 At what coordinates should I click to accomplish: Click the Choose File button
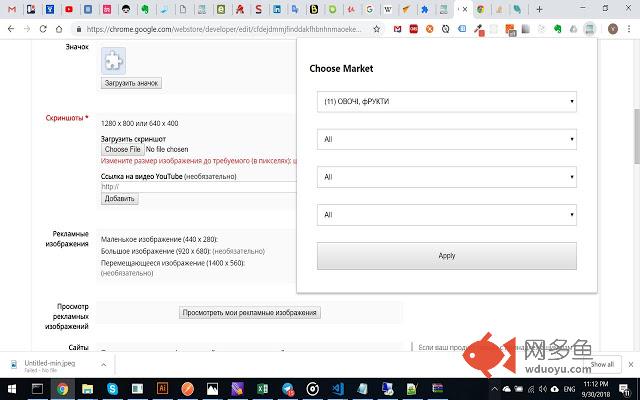122,149
